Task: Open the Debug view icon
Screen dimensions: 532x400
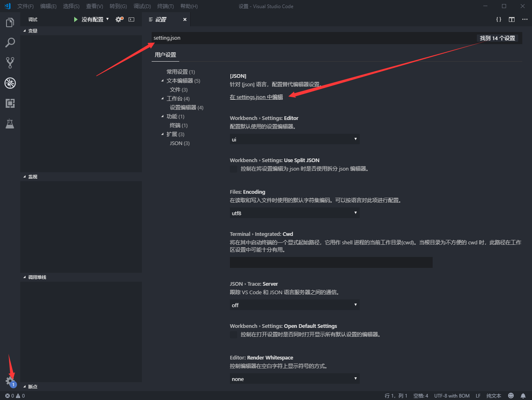Action: (10, 83)
